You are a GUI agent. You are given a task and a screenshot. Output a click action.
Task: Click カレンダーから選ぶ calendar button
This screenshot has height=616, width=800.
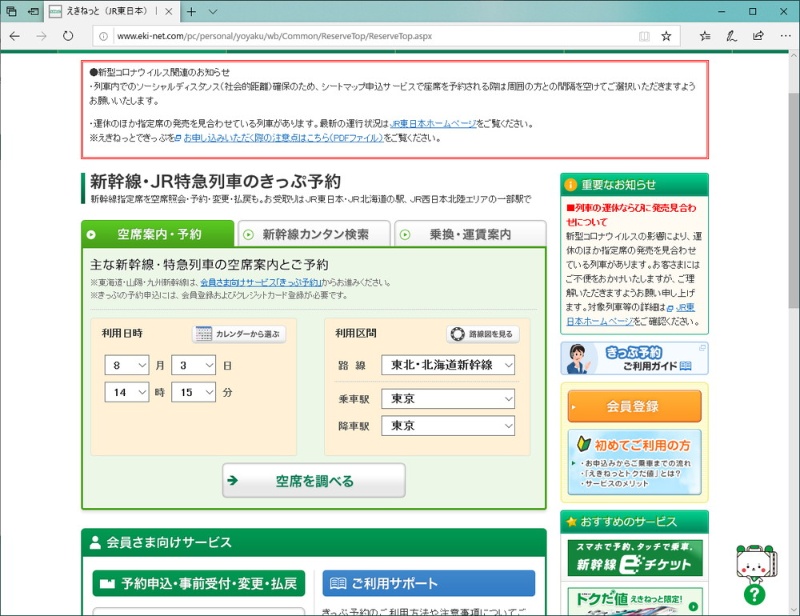pos(239,334)
